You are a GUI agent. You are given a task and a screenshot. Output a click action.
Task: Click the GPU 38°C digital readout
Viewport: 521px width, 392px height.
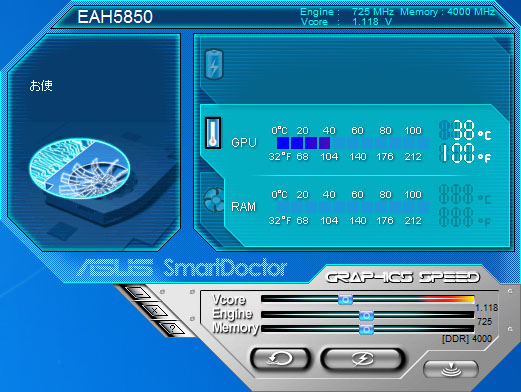pyautogui.click(x=465, y=130)
